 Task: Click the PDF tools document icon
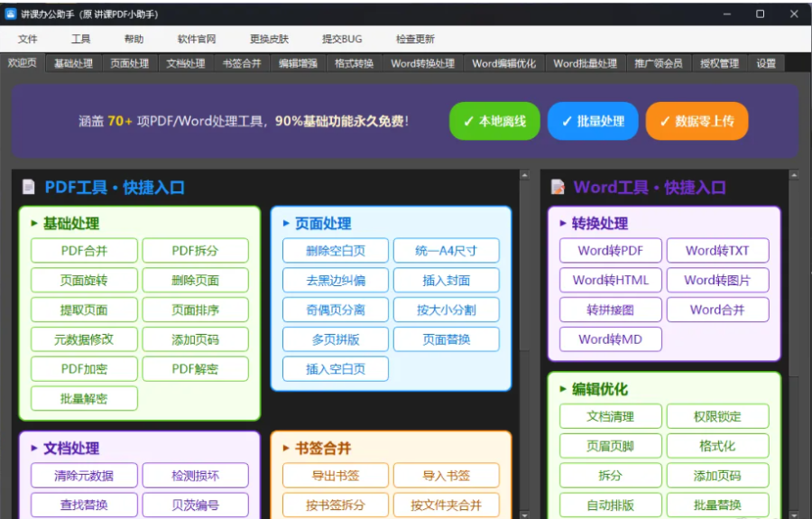29,187
